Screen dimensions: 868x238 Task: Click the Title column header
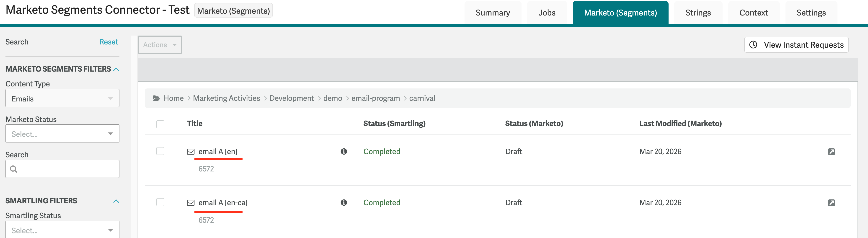point(194,123)
